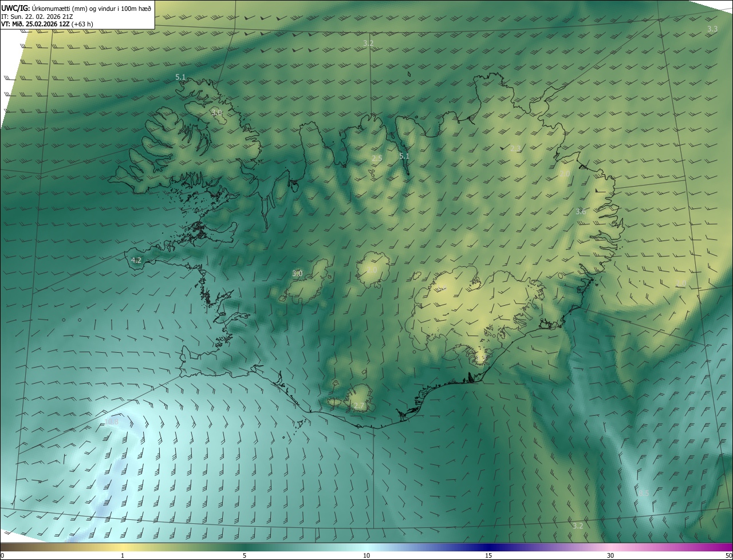Click the color scale tick label 0
This screenshot has height=560, width=733.
click(2, 555)
